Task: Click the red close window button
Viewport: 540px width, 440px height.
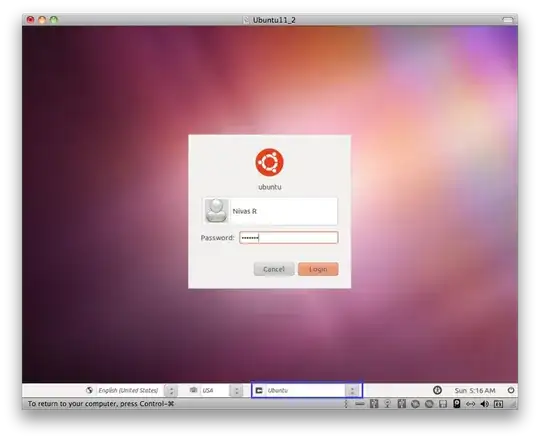Action: pyautogui.click(x=30, y=20)
